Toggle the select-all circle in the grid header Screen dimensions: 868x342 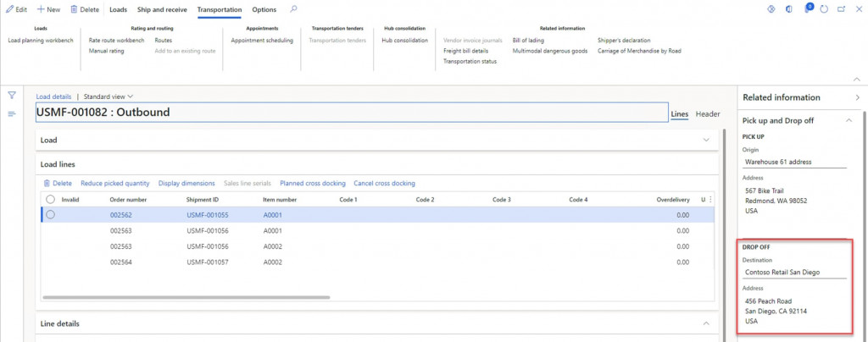click(x=50, y=199)
